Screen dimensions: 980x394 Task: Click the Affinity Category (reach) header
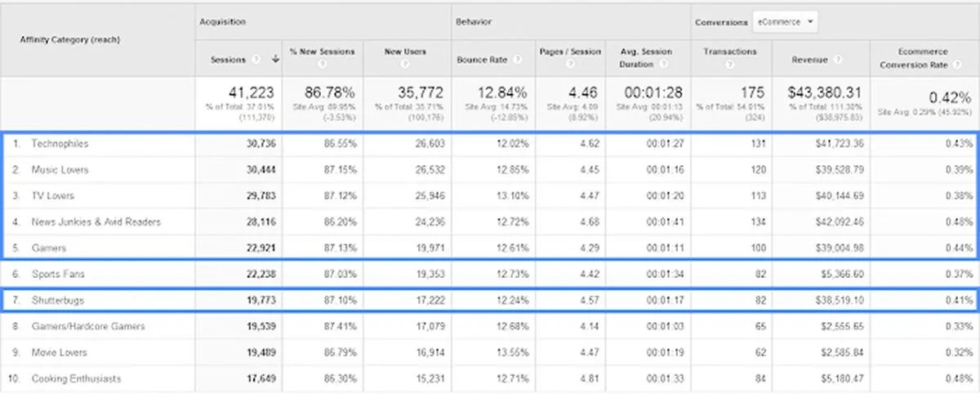[x=71, y=39]
